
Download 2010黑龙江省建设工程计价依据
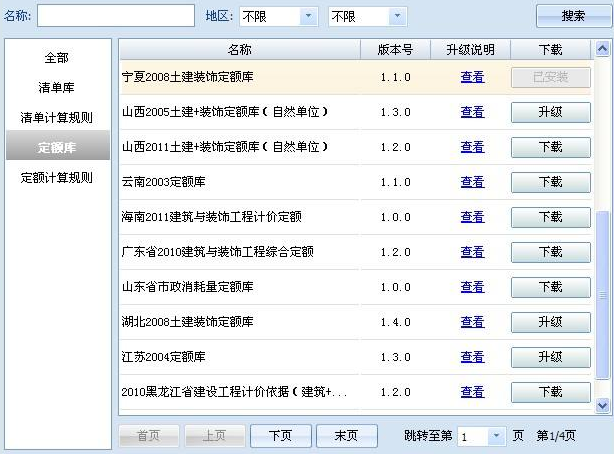[x=551, y=392]
